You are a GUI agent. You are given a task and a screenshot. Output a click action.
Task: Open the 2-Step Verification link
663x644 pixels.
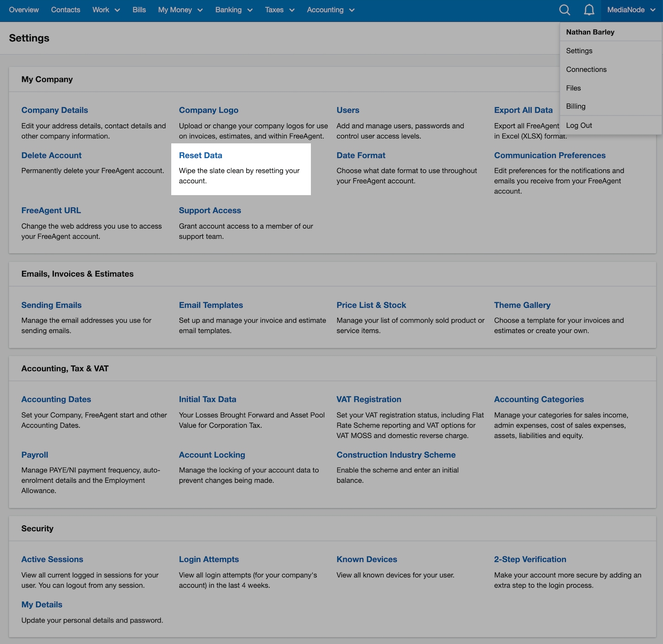click(x=530, y=559)
